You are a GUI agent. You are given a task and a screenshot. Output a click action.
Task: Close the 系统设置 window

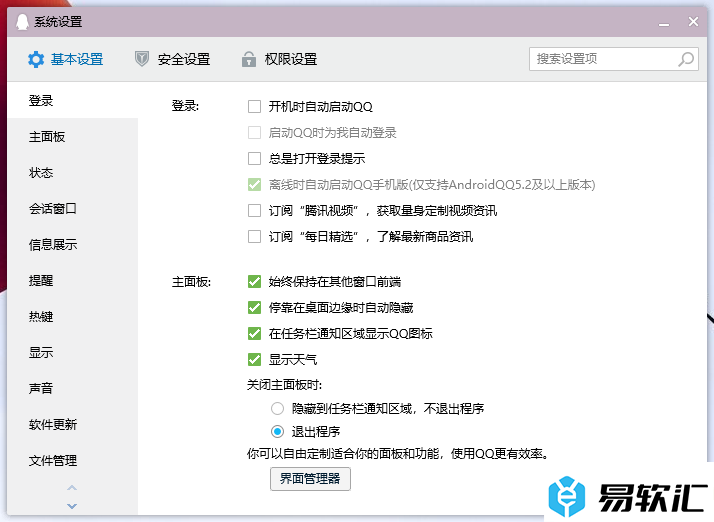tap(693, 21)
